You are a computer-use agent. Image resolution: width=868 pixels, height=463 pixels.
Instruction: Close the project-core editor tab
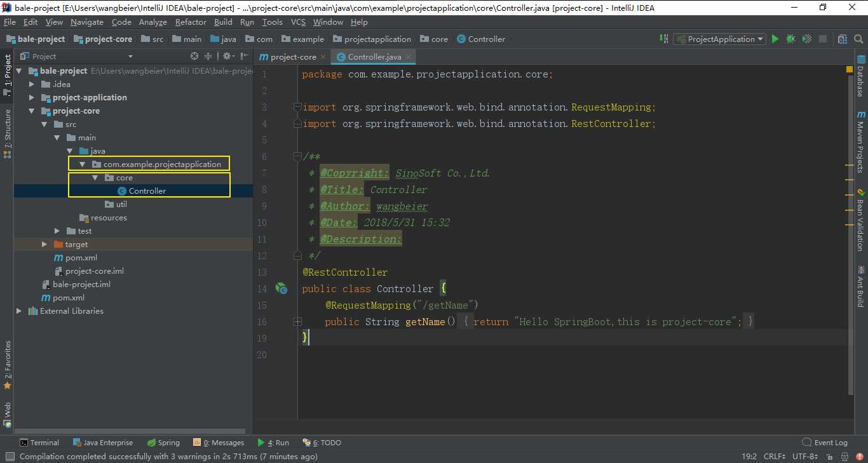point(323,57)
